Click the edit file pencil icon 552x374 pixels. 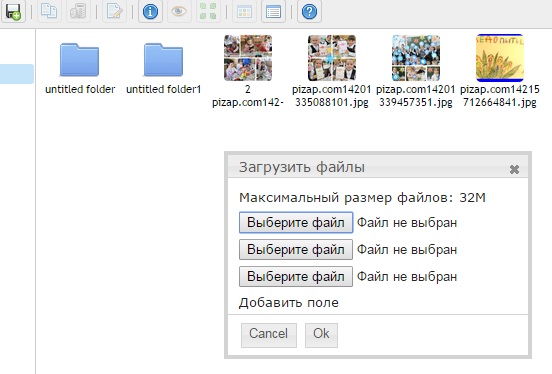coord(114,12)
